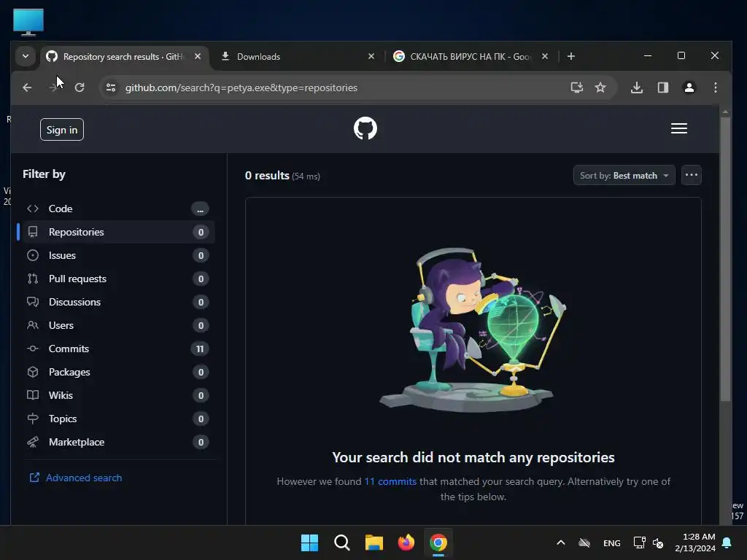Click the 0 results heading text
The image size is (747, 560).
267,176
